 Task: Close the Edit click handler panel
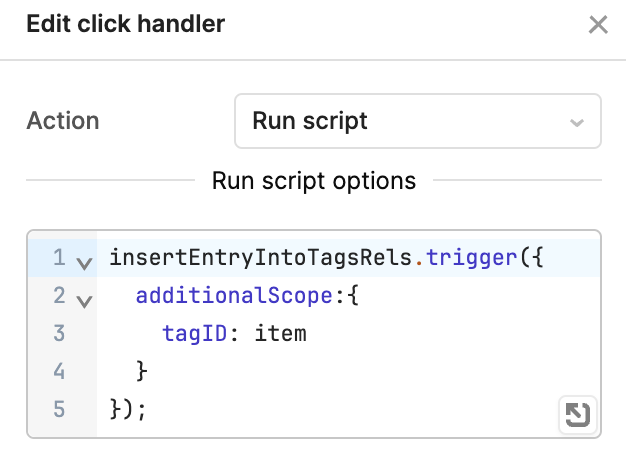(598, 25)
